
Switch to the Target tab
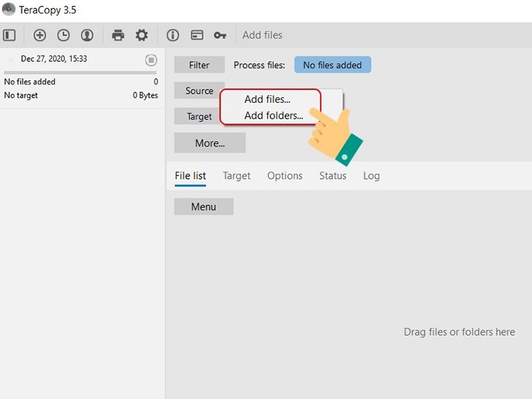[236, 176]
